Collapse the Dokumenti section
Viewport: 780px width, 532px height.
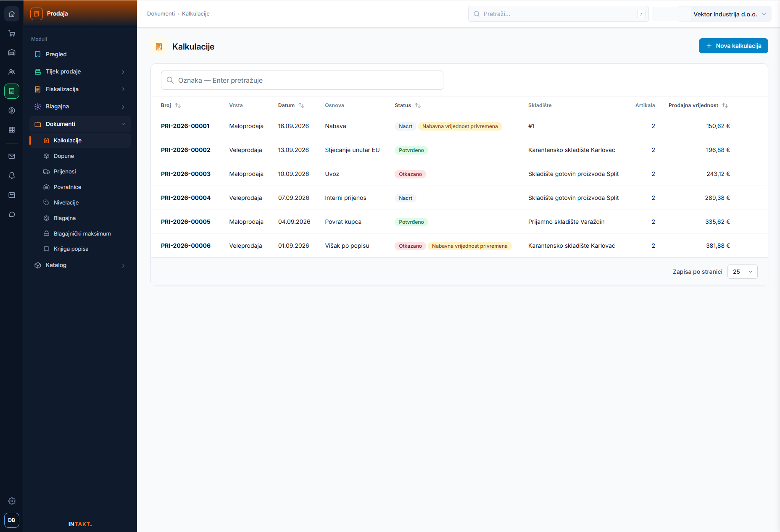[80, 124]
